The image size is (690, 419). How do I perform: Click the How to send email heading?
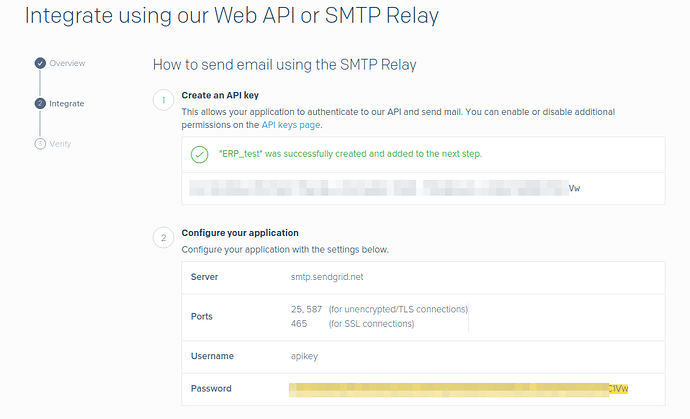[x=284, y=65]
